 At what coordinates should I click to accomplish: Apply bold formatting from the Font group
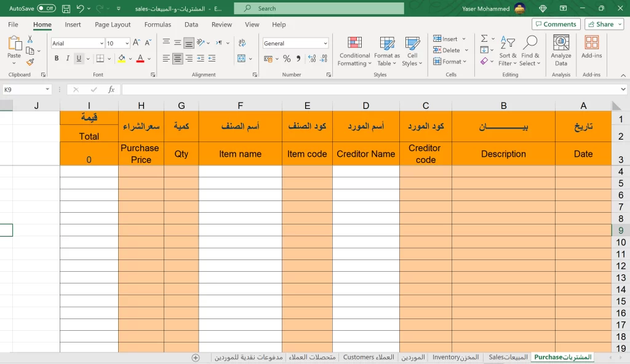coord(56,58)
